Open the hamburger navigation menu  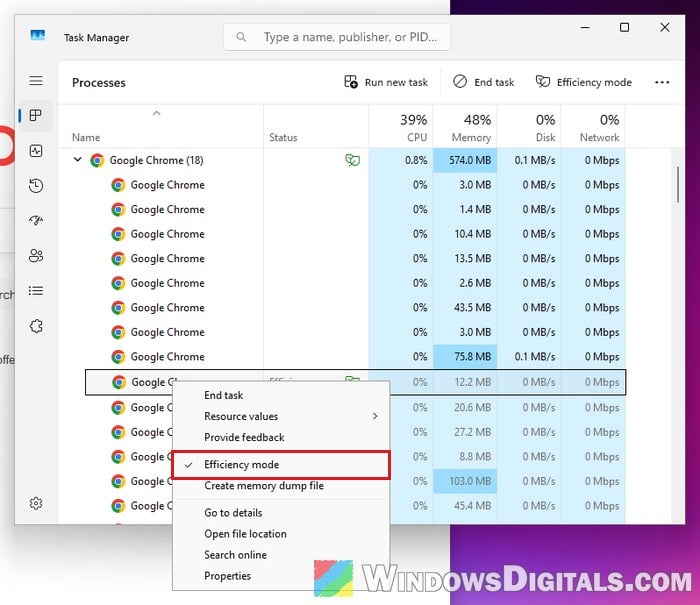(x=36, y=80)
